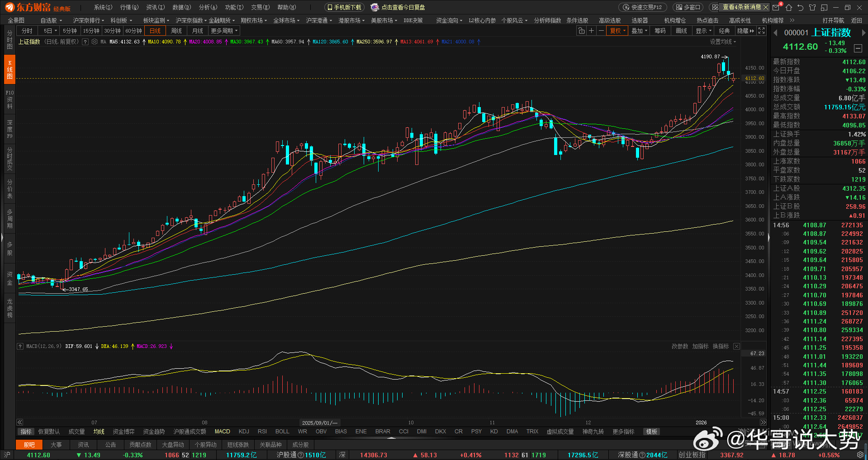
Task: Switch to the 周线 weekly tab
Action: click(x=176, y=31)
